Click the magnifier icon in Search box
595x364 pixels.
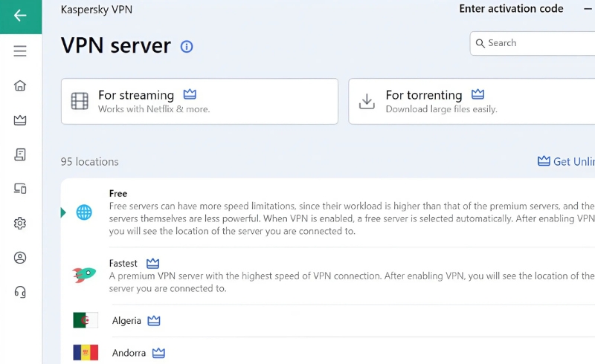pos(480,44)
